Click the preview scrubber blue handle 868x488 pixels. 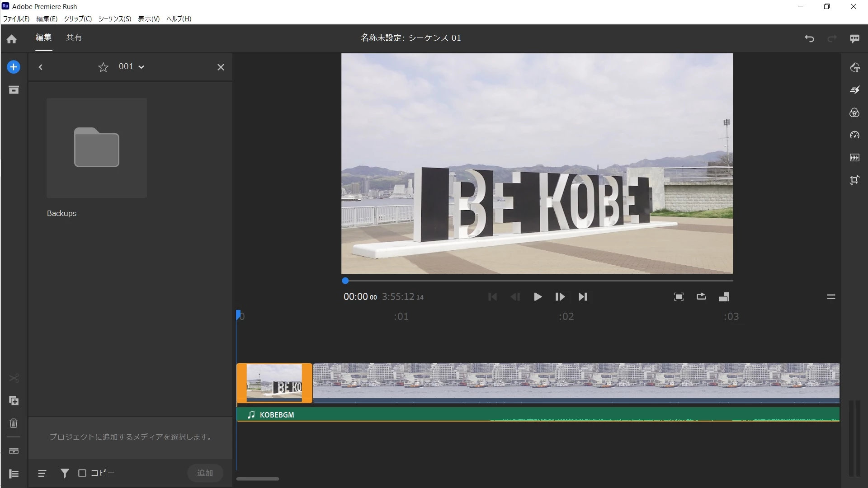(345, 281)
